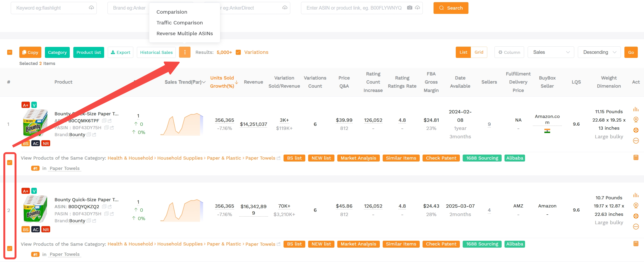Open brand external link icon in row 1

click(x=94, y=134)
